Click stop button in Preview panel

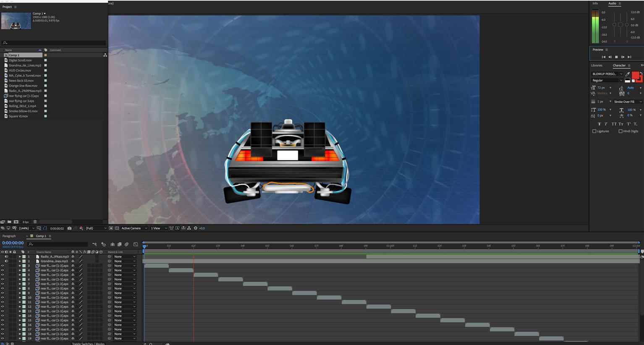tap(616, 57)
